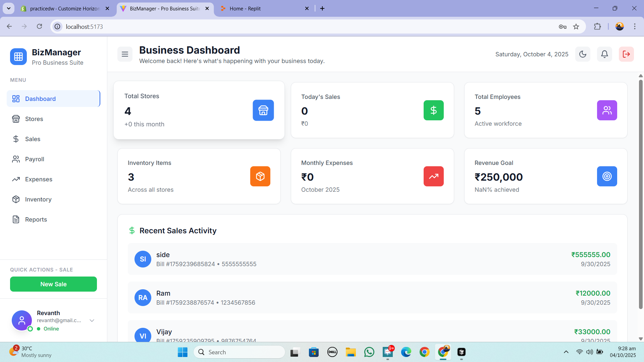Open notifications bell icon
Image resolution: width=644 pixels, height=362 pixels.
click(604, 54)
